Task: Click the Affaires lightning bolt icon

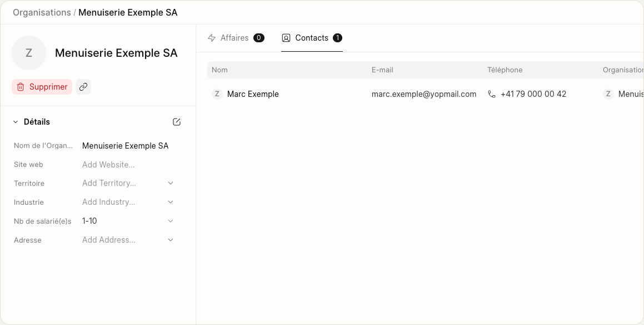Action: pyautogui.click(x=212, y=38)
